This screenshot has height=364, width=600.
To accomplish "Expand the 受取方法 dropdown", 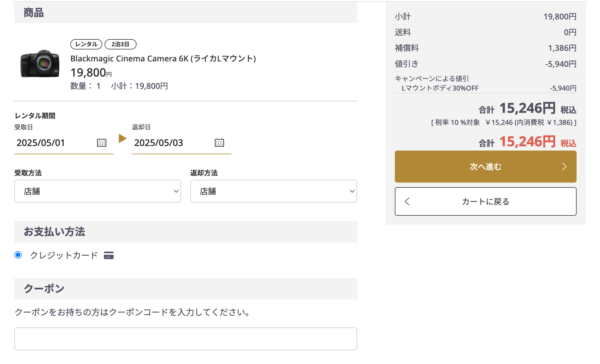I will pos(97,191).
